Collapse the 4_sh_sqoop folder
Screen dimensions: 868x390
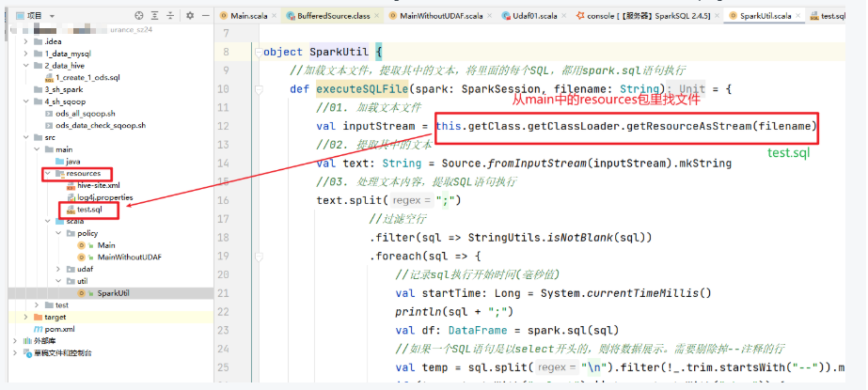tap(26, 101)
